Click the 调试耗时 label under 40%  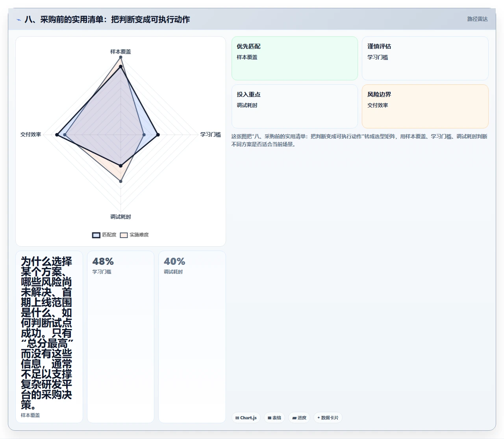(x=173, y=272)
